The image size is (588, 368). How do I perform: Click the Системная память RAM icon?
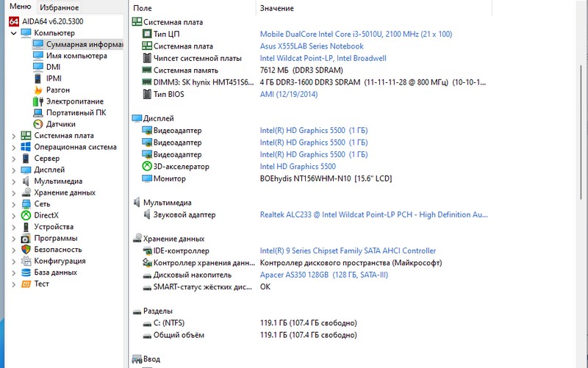point(147,70)
